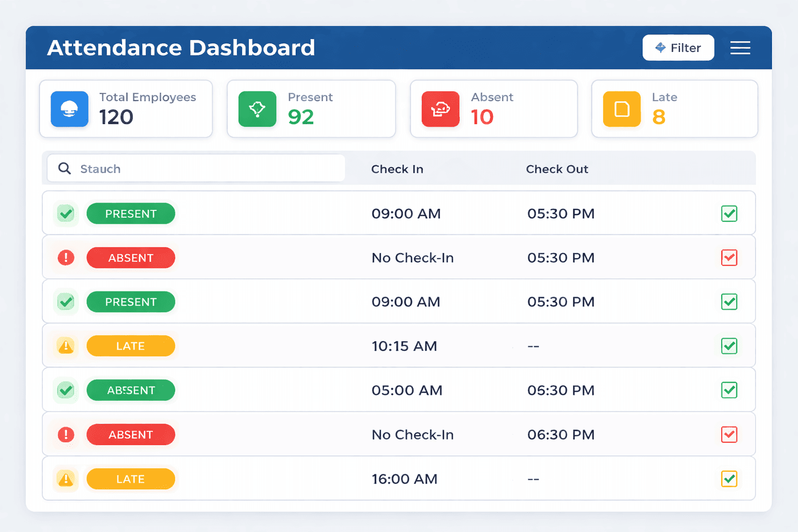Click the first PRESENT status badge

click(x=130, y=213)
